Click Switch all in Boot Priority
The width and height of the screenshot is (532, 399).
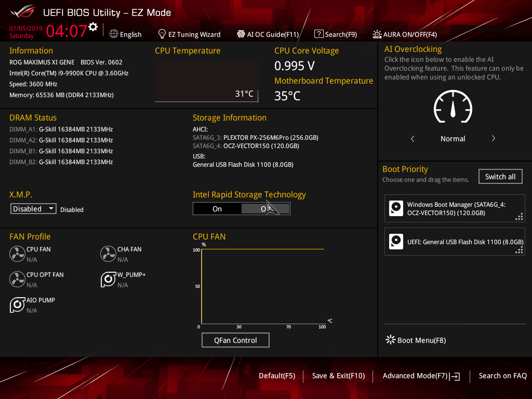[x=500, y=176]
